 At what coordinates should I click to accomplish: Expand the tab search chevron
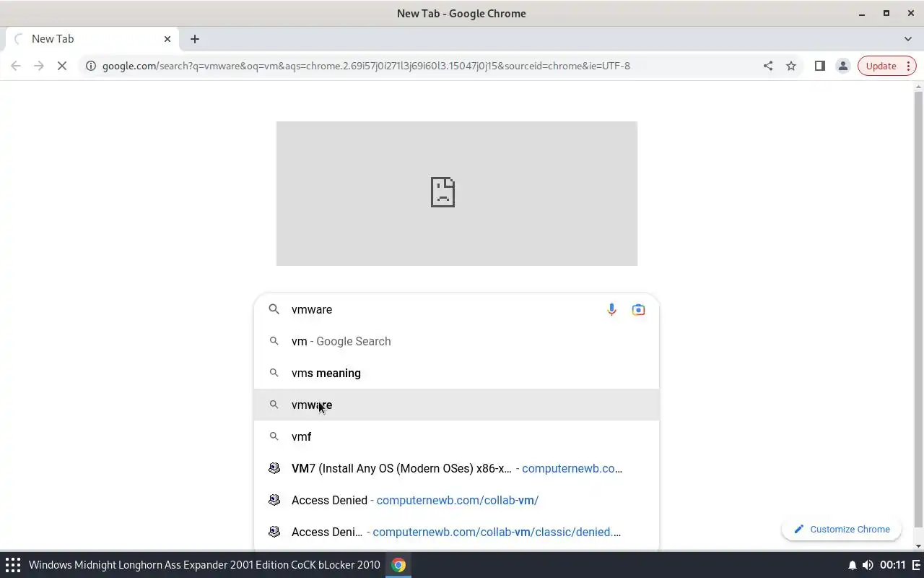[908, 39]
